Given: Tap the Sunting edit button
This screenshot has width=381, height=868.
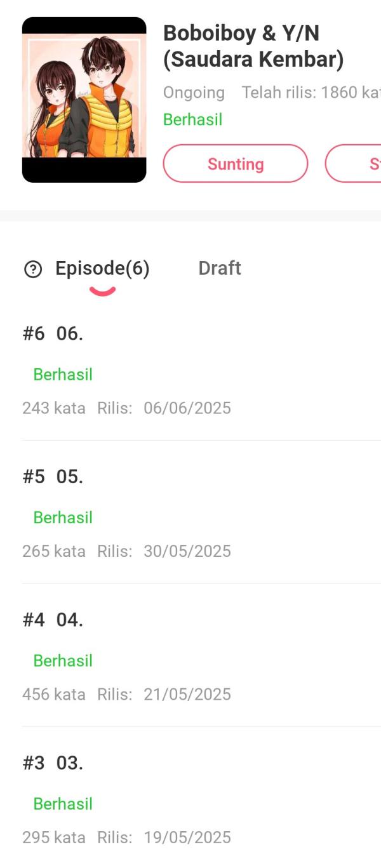Looking at the screenshot, I should pyautogui.click(x=236, y=164).
